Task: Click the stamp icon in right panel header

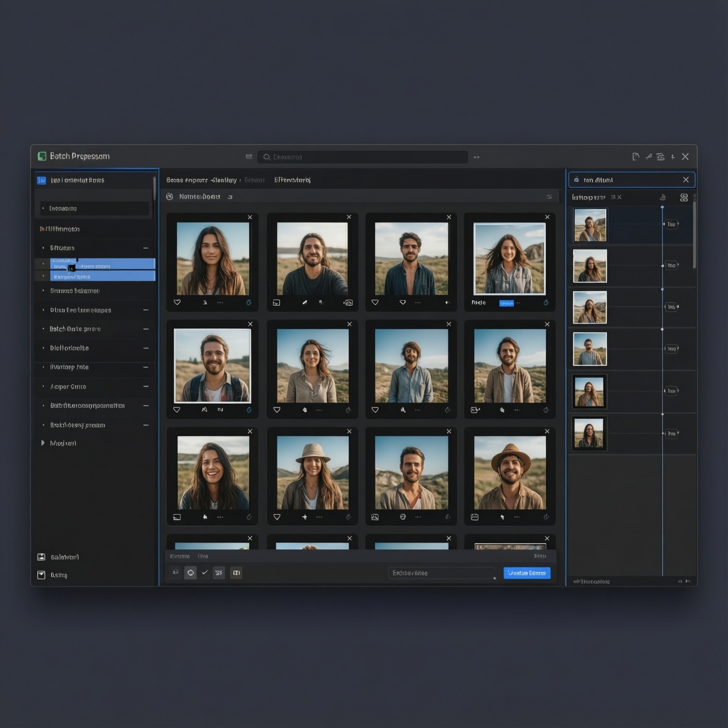Action: [x=663, y=197]
